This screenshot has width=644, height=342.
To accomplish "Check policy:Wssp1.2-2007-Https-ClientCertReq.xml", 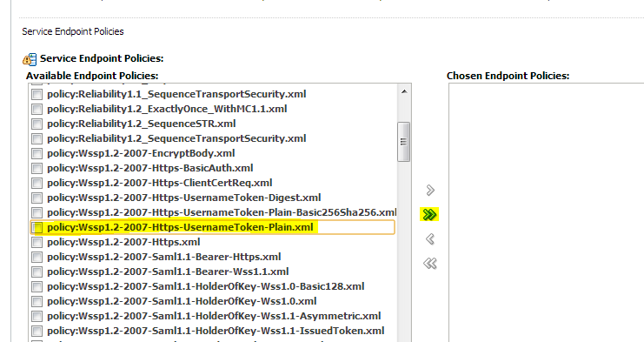I will [x=37, y=183].
